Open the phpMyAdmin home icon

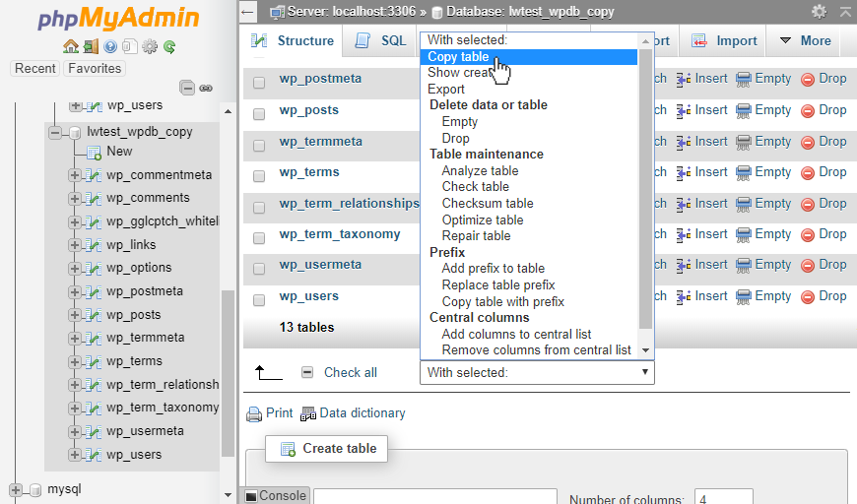point(71,47)
